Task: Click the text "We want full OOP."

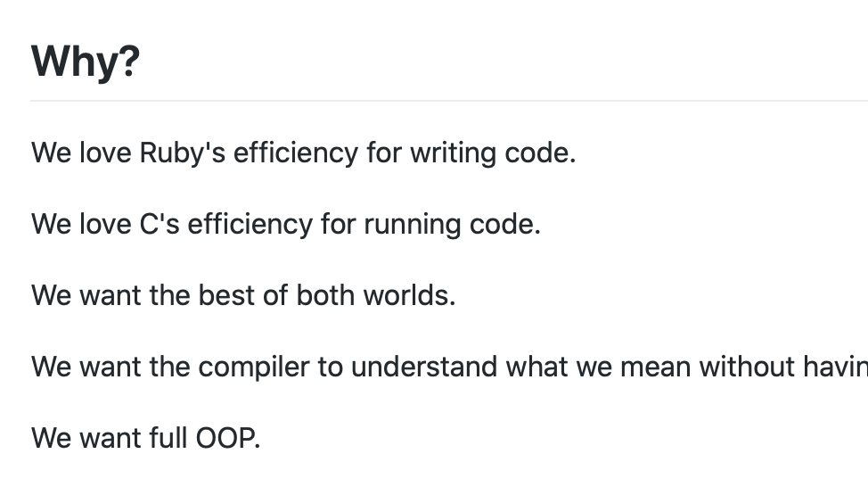Action: [145, 438]
